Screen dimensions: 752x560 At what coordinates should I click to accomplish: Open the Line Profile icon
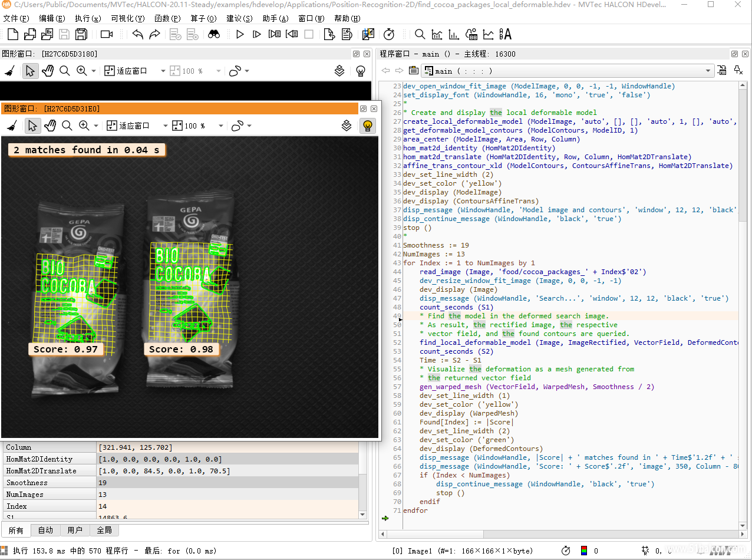pyautogui.click(x=489, y=34)
